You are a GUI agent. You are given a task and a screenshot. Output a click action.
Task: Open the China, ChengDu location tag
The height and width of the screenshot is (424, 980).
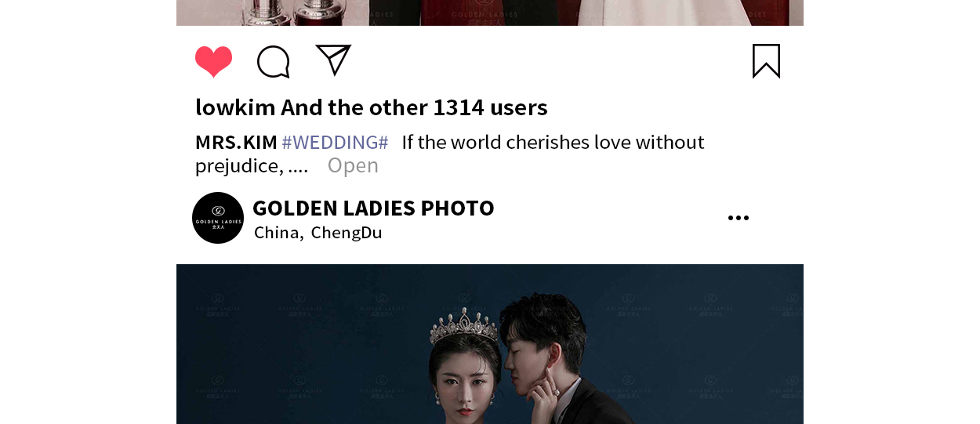click(x=318, y=233)
